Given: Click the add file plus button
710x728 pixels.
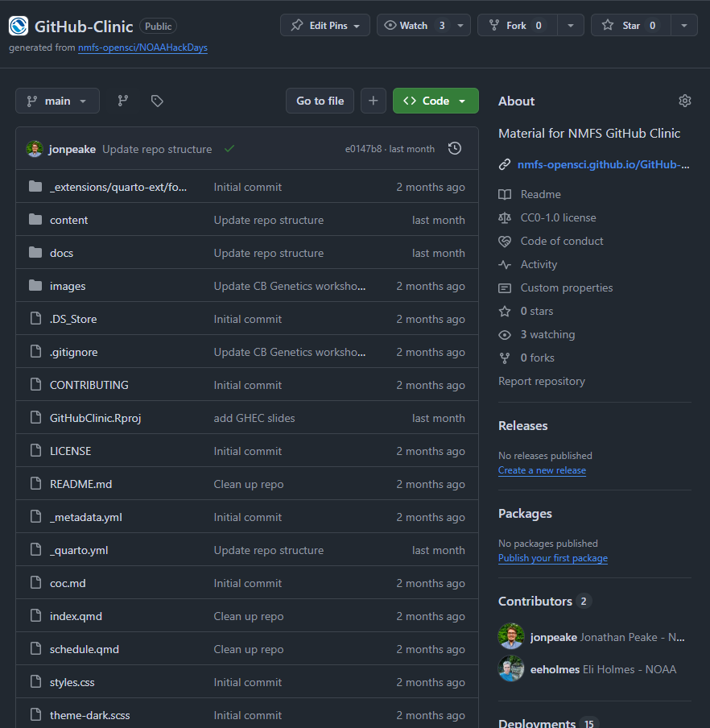Looking at the screenshot, I should click(x=373, y=101).
